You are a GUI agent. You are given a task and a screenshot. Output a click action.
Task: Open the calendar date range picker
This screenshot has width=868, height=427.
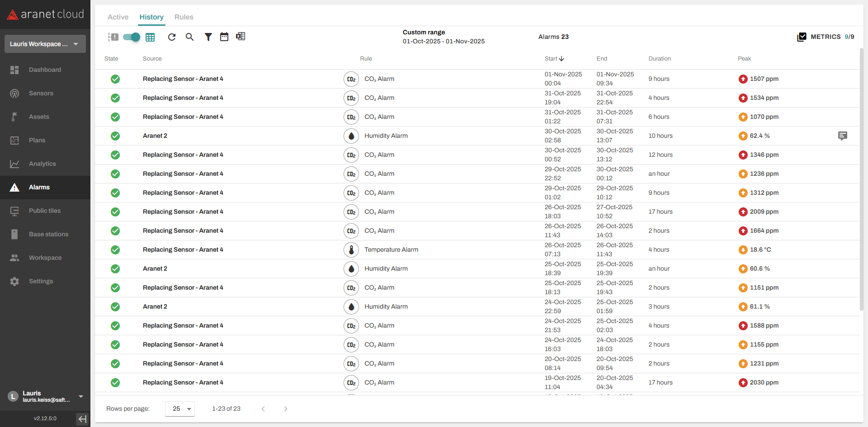point(224,37)
